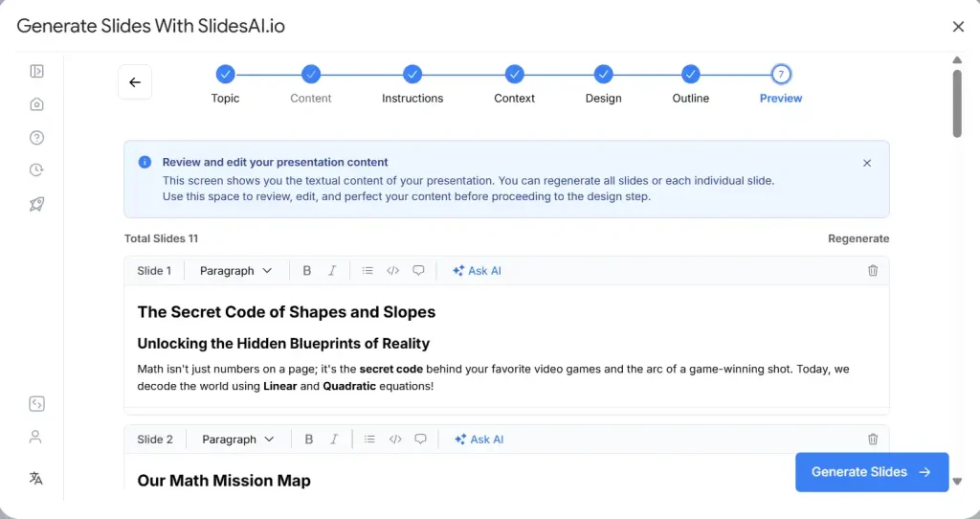980x519 pixels.
Task: Delete Slide 2 with trash icon
Action: coord(873,439)
